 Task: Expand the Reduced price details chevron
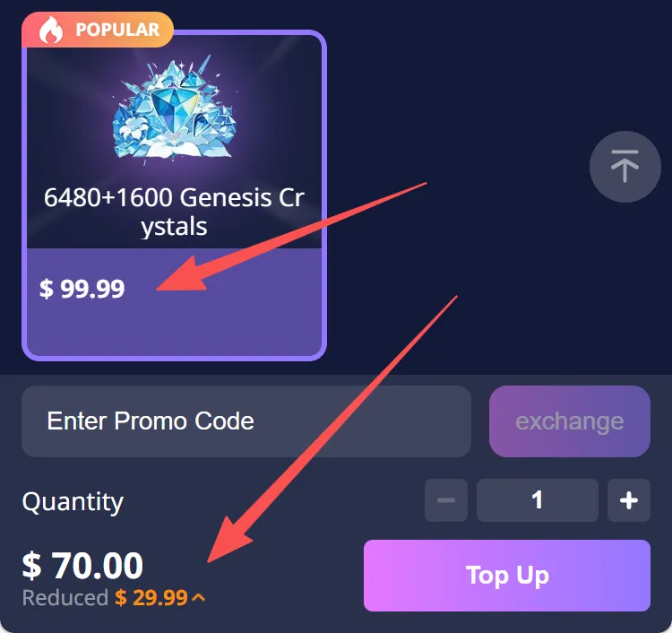pos(198,597)
